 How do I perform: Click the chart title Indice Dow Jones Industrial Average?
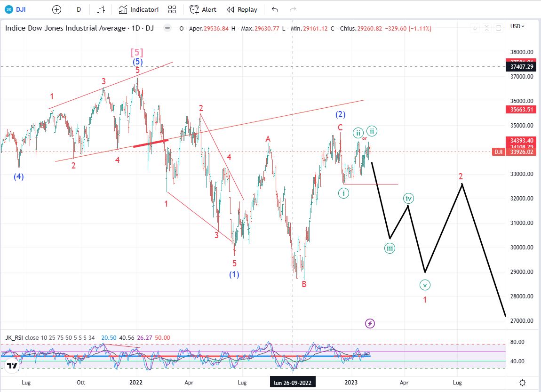point(65,28)
